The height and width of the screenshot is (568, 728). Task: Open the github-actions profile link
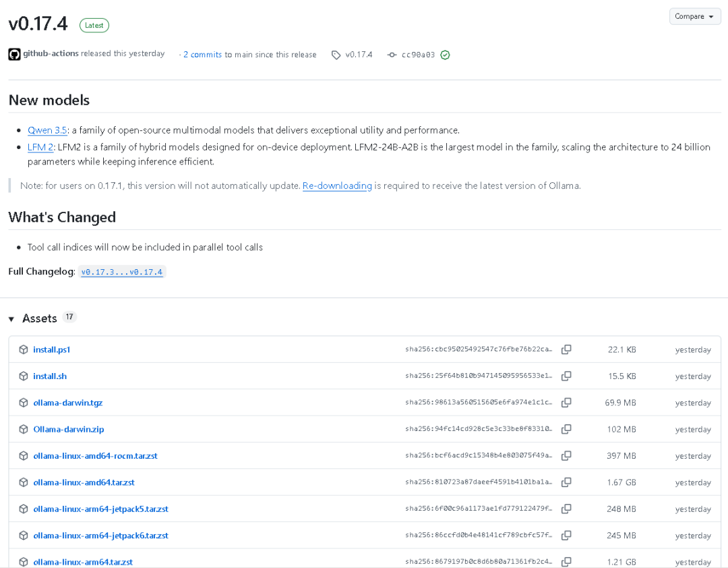[51, 53]
